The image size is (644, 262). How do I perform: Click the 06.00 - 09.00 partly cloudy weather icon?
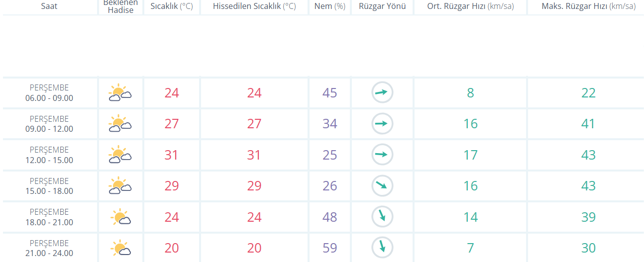coord(120,93)
